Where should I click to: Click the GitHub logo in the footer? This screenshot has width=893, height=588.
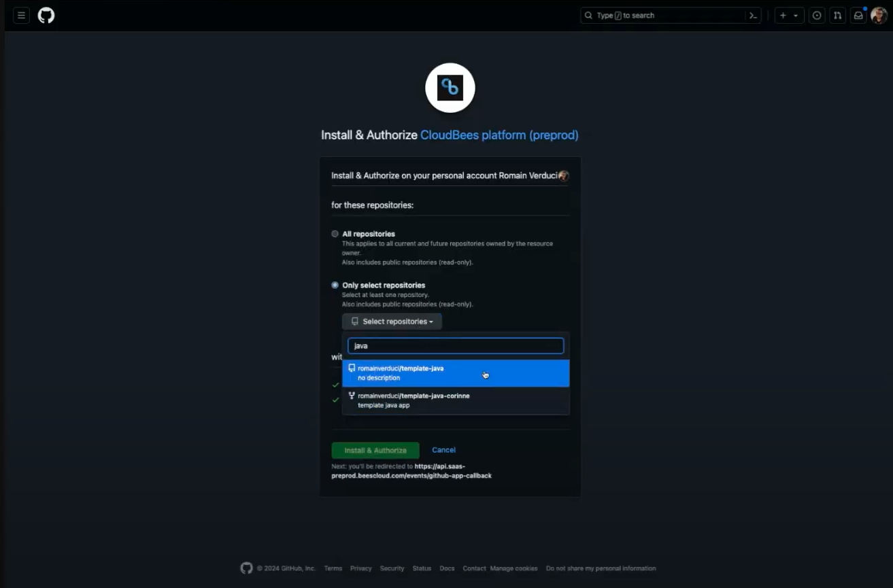246,568
